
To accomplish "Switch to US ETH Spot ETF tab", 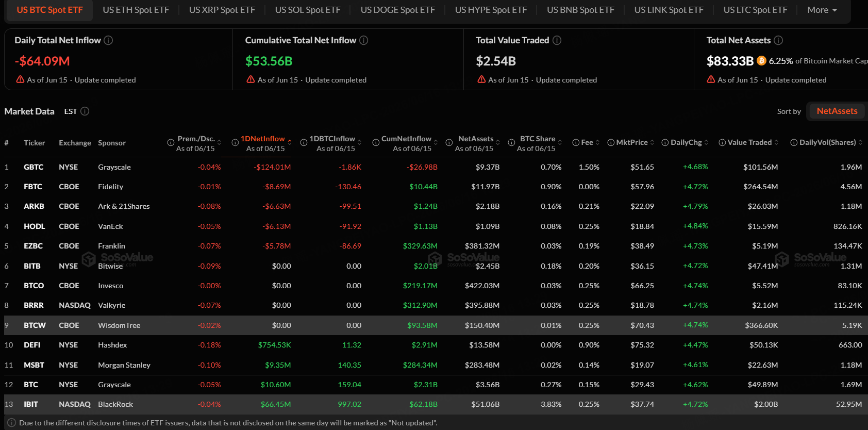I will 136,10.
